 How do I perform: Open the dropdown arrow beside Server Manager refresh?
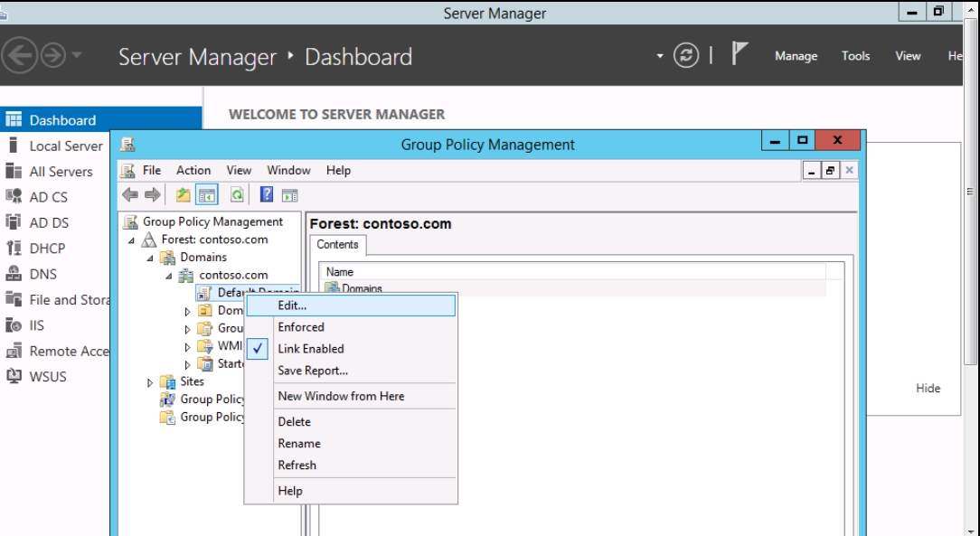[659, 56]
